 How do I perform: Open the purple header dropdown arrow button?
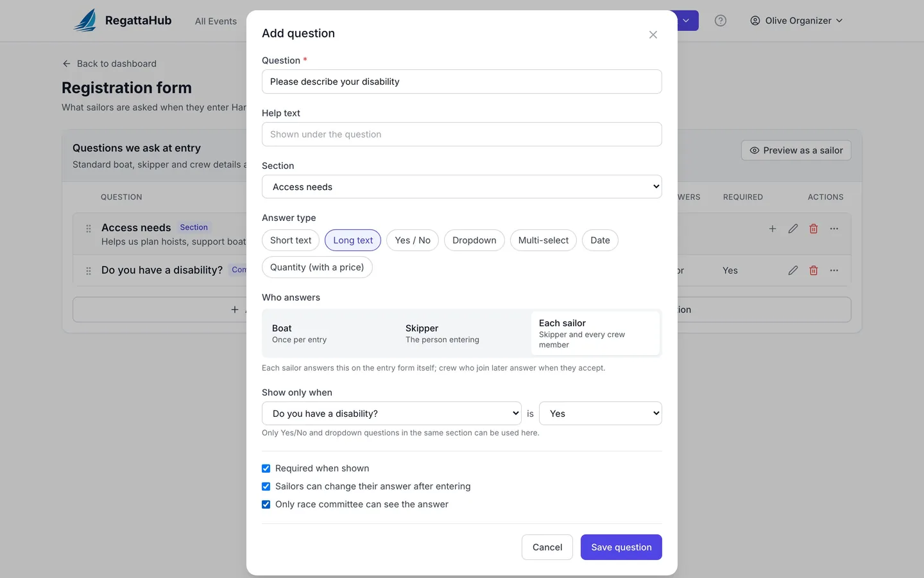click(687, 21)
